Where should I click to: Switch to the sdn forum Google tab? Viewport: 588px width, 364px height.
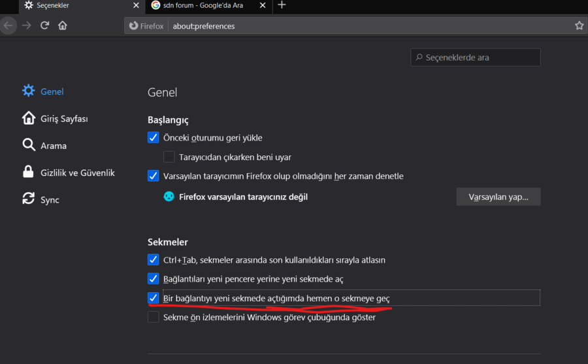(203, 5)
